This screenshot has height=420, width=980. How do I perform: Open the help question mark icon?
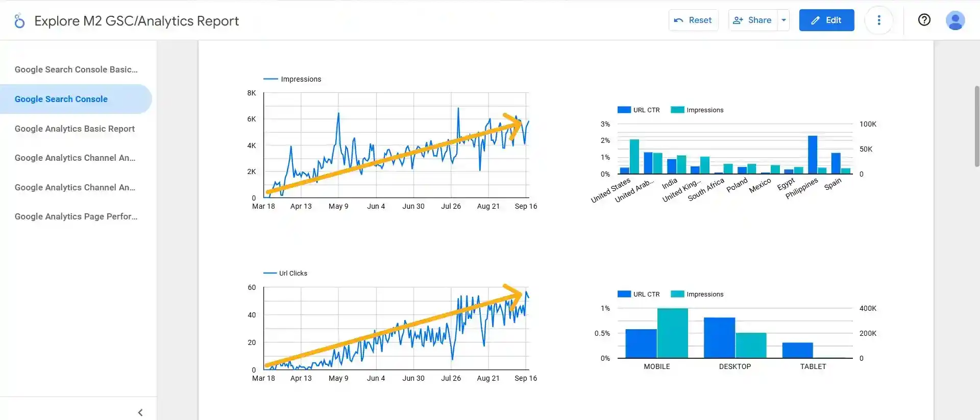pyautogui.click(x=924, y=20)
